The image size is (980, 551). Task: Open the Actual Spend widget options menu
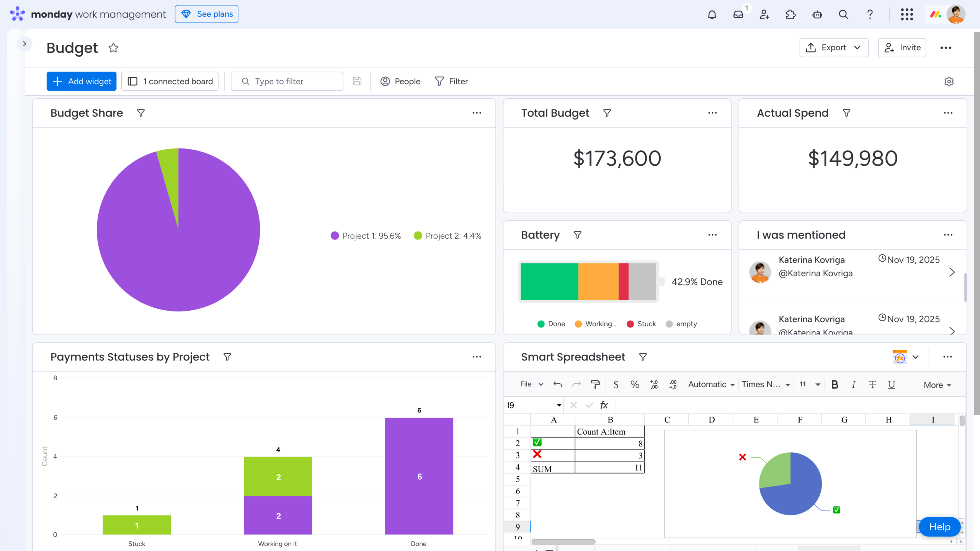pyautogui.click(x=948, y=112)
